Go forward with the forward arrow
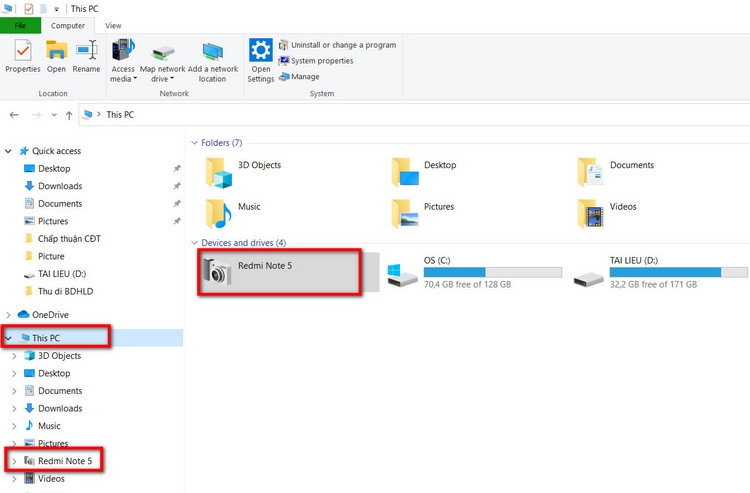The width and height of the screenshot is (750, 493). point(36,115)
